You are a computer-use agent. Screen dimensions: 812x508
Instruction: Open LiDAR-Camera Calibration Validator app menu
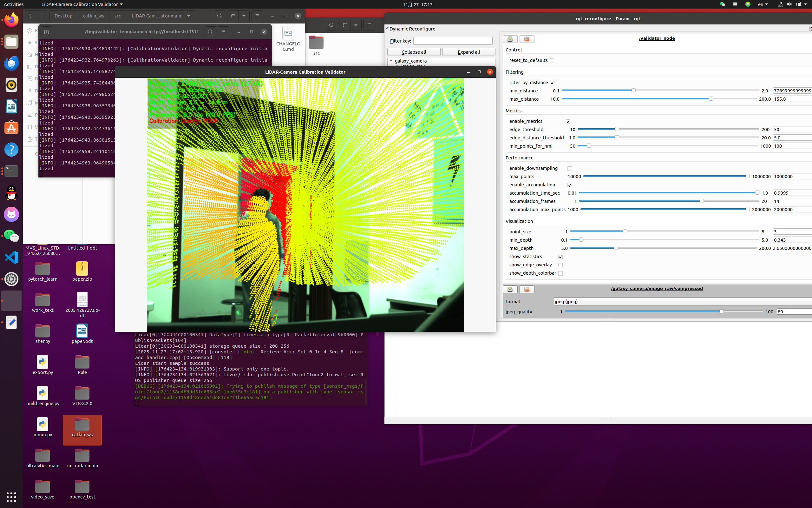point(82,4)
